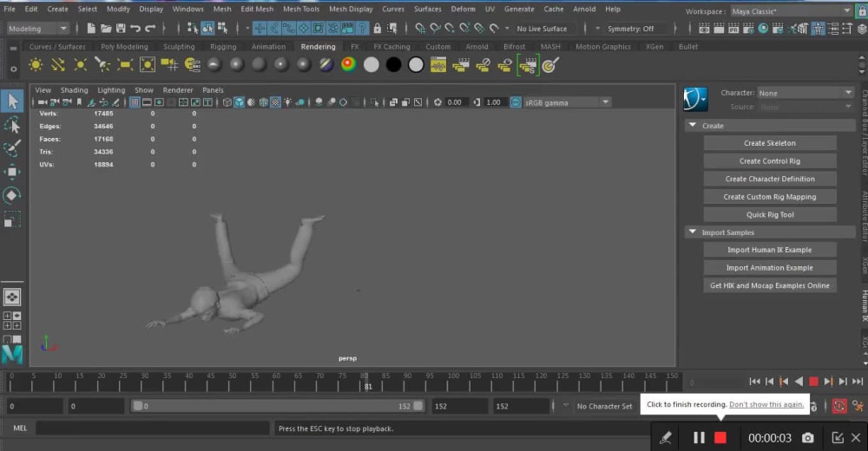
Task: Click the Import Human IK Example button
Action: pos(770,250)
